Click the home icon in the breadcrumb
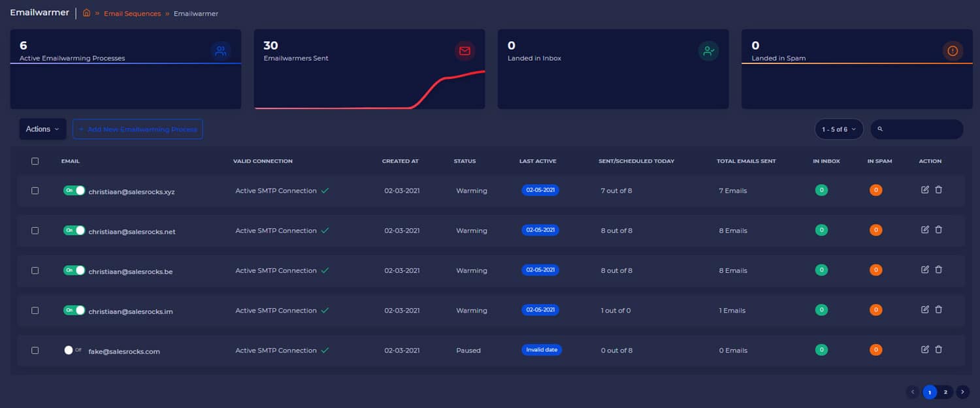This screenshot has height=408, width=980. (x=86, y=13)
